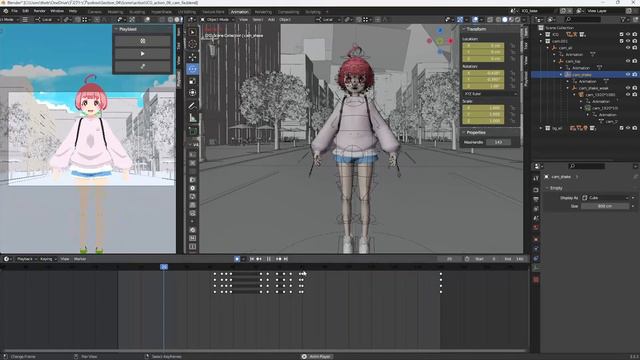Toggle render camera icon of ICO collection
Viewport: 640px width, 360px height.
634,34
